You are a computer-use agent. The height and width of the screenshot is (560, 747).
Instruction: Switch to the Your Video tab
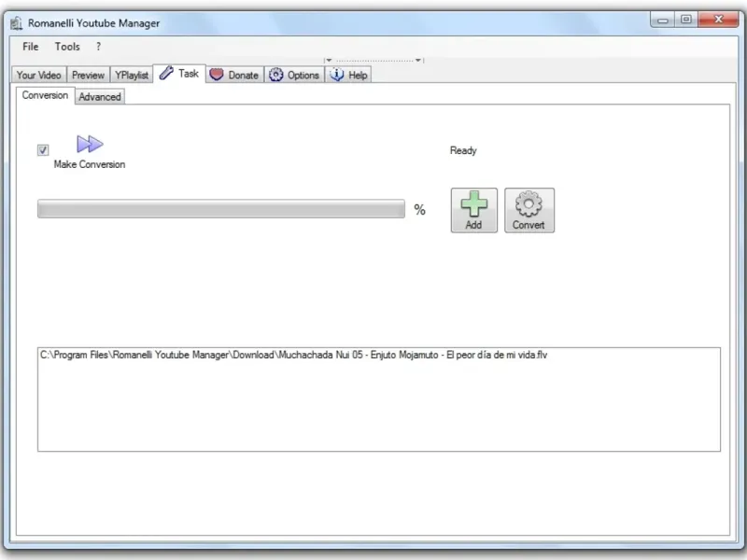(38, 76)
